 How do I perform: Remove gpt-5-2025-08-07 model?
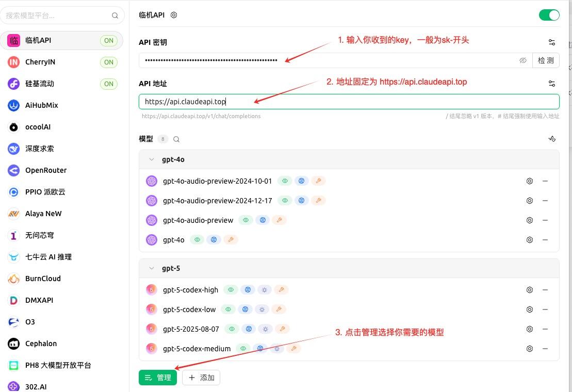pyautogui.click(x=545, y=329)
